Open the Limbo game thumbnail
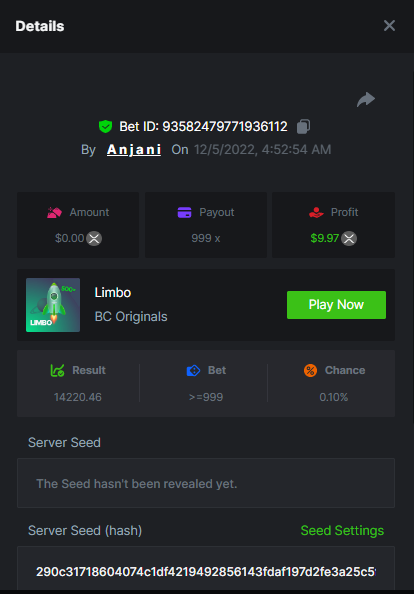Screen dimensions: 414x594 pos(53,305)
